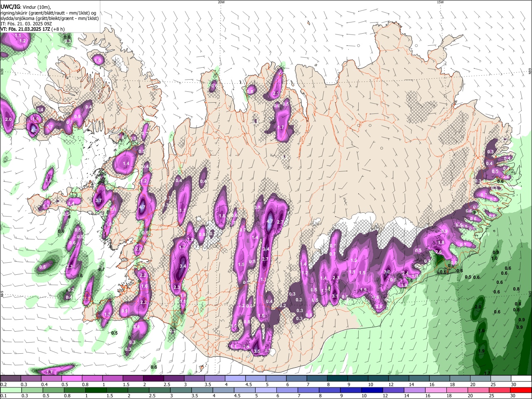This screenshot has height=399, width=532.
Task: Pick the dark teal snow swatch between 8 and 9
Action: click(337, 379)
